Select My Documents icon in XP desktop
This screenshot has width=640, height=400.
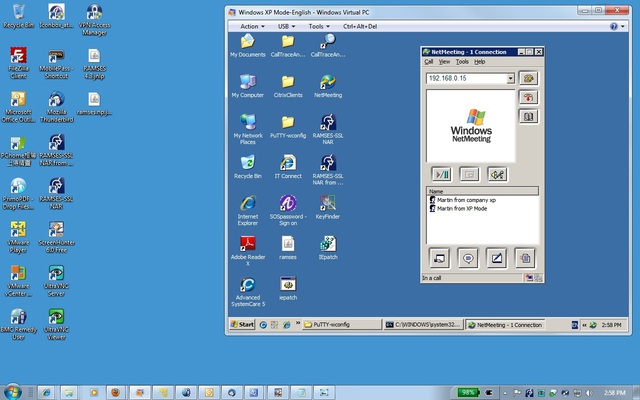click(x=248, y=46)
